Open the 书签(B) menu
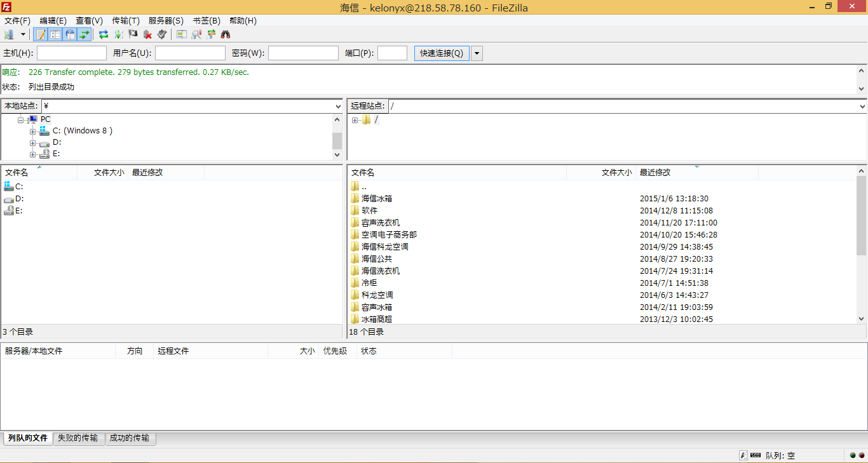 (x=207, y=20)
